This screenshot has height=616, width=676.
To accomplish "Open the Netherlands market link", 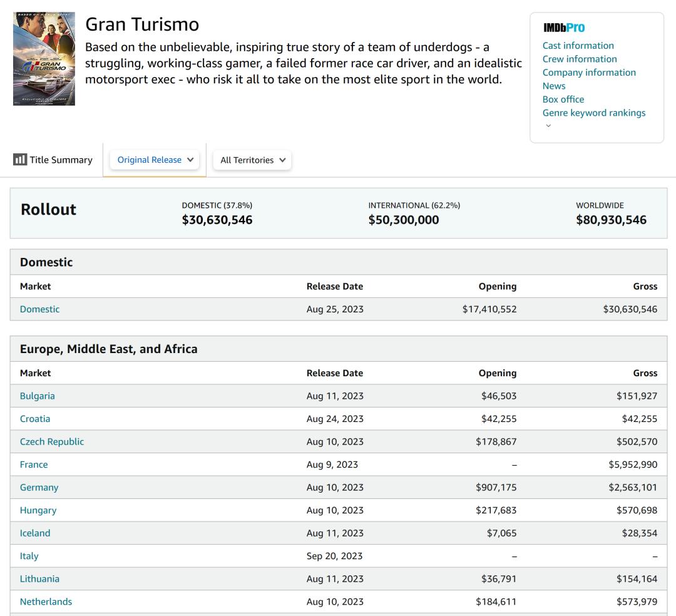I will coord(46,602).
